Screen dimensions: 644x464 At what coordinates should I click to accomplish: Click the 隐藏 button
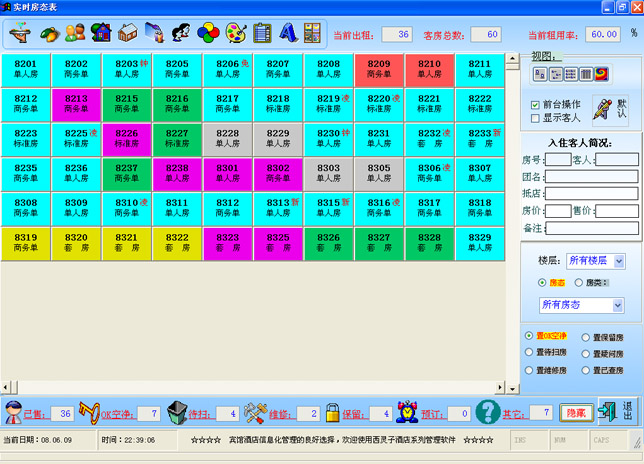(574, 412)
